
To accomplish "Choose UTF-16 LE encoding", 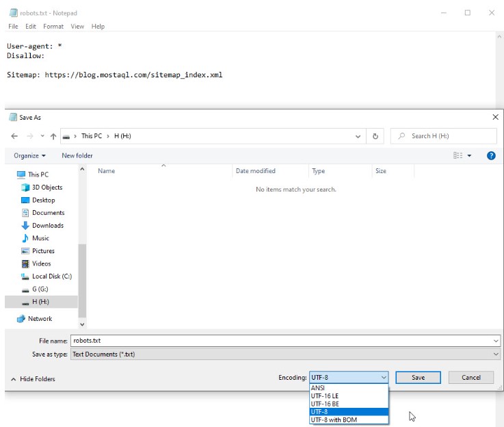I will (349, 396).
